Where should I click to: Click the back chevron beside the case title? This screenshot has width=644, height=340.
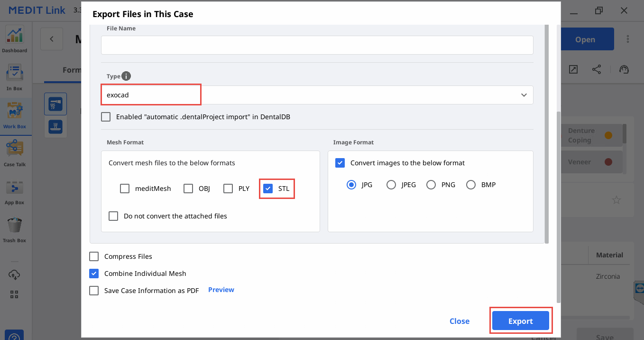[x=51, y=39]
